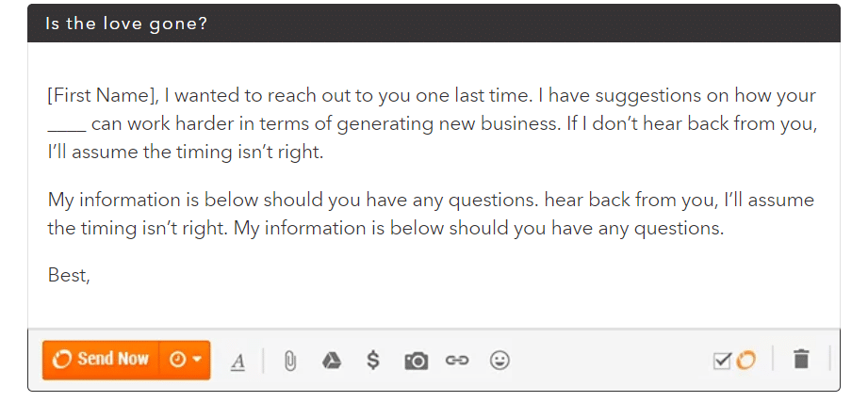Click into the email body first paragraph
868x402 pixels.
[433, 123]
